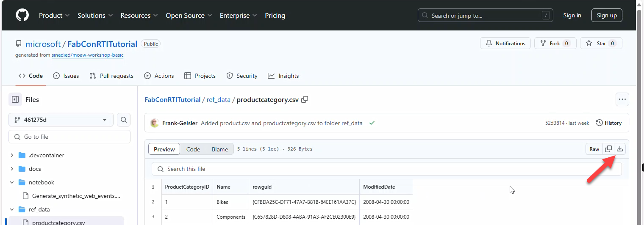The height and width of the screenshot is (225, 644).
Task: Click the Search this file field
Action: [x=387, y=169]
